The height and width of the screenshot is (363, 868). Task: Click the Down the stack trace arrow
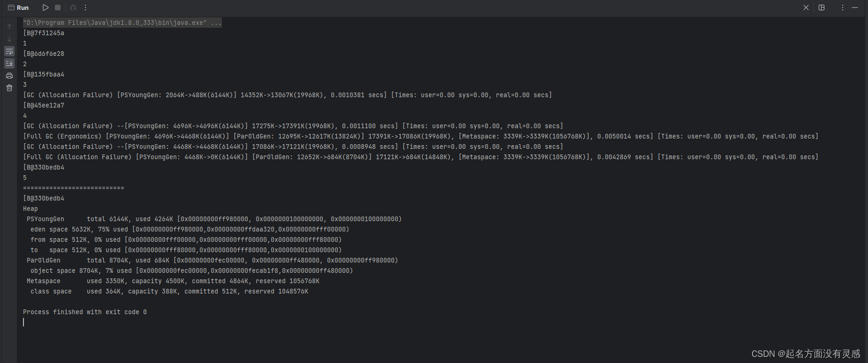9,39
